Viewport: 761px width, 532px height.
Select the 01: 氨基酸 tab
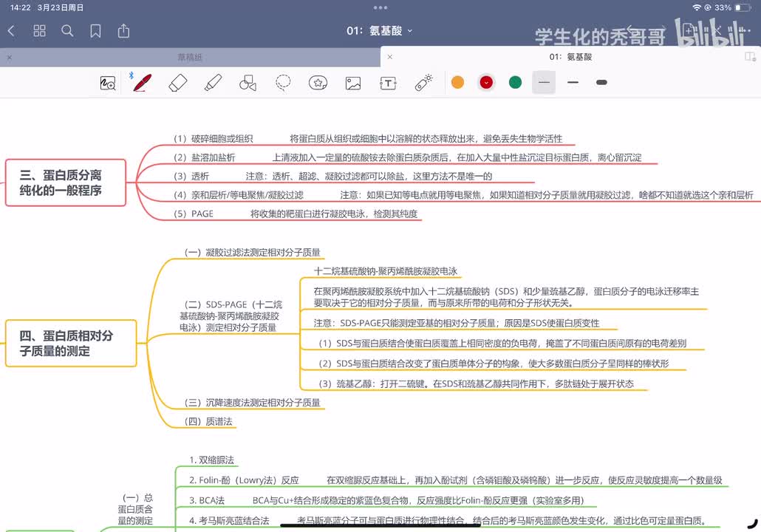click(x=570, y=57)
